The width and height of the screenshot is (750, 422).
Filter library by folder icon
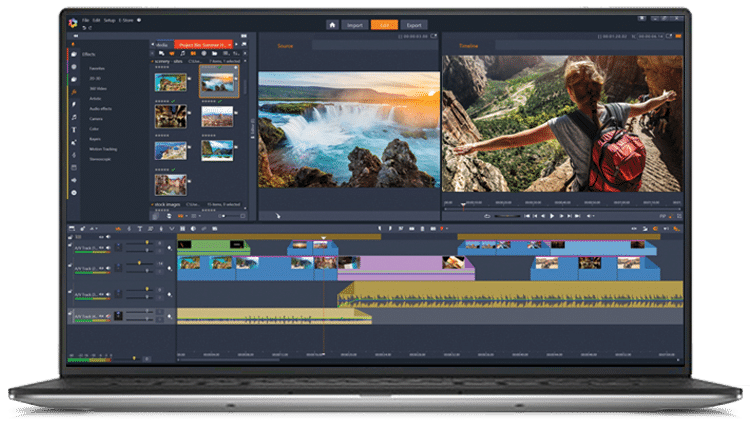click(x=215, y=54)
